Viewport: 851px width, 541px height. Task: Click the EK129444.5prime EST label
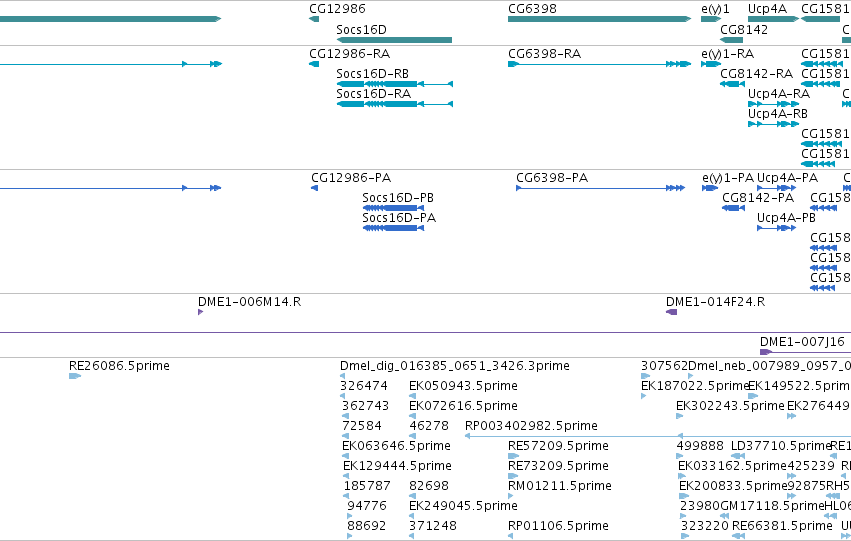(x=397, y=466)
